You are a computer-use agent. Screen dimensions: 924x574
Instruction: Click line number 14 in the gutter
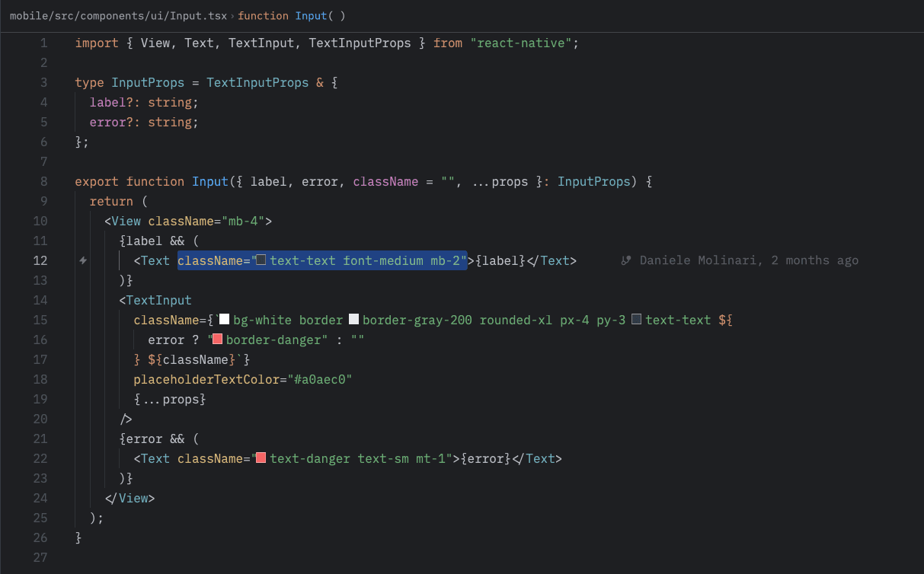(x=40, y=299)
